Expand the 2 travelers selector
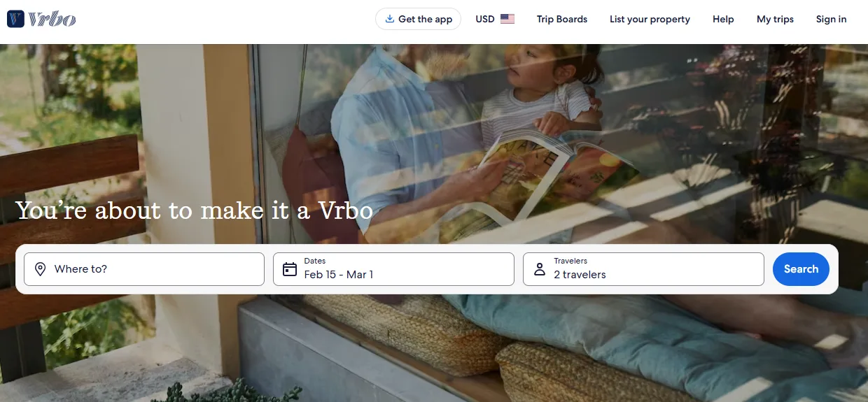Image resolution: width=868 pixels, height=402 pixels. click(x=643, y=269)
